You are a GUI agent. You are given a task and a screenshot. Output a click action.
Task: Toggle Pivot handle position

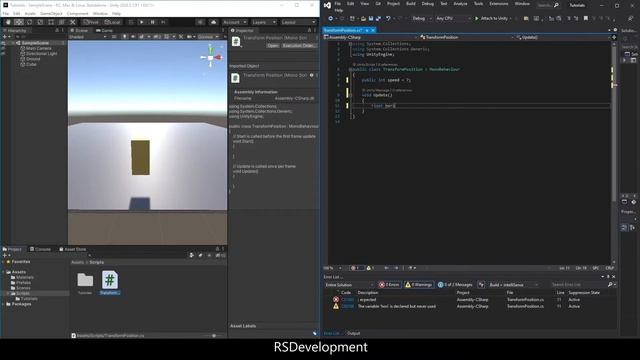coord(91,22)
